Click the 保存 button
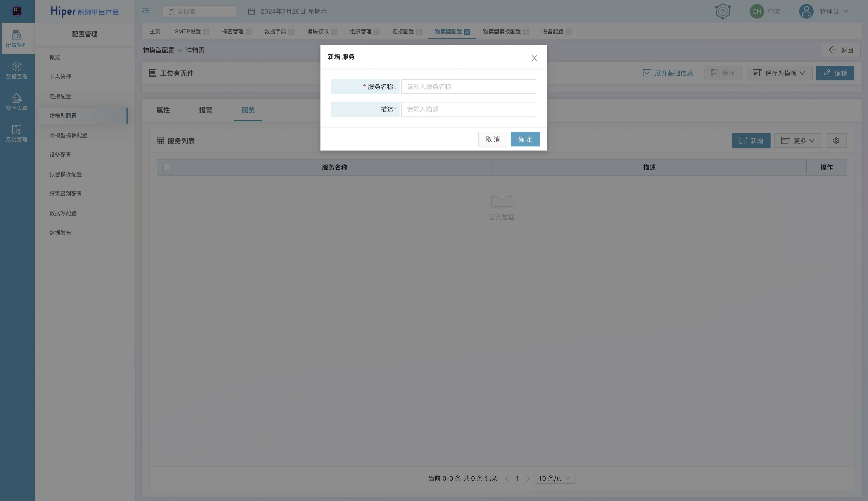 pyautogui.click(x=723, y=73)
